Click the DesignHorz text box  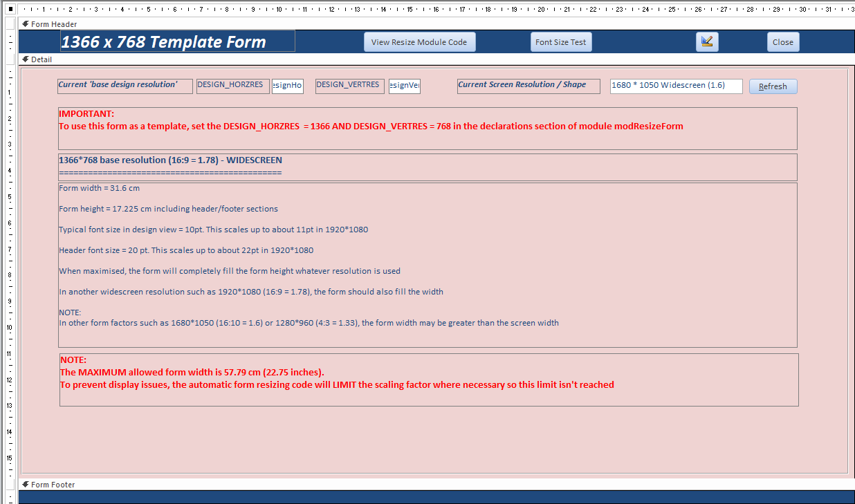pyautogui.click(x=288, y=86)
